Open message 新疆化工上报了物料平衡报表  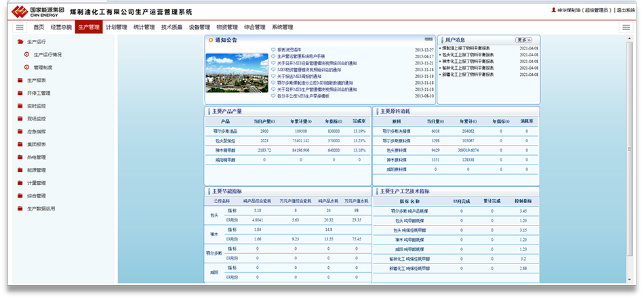coord(468,74)
